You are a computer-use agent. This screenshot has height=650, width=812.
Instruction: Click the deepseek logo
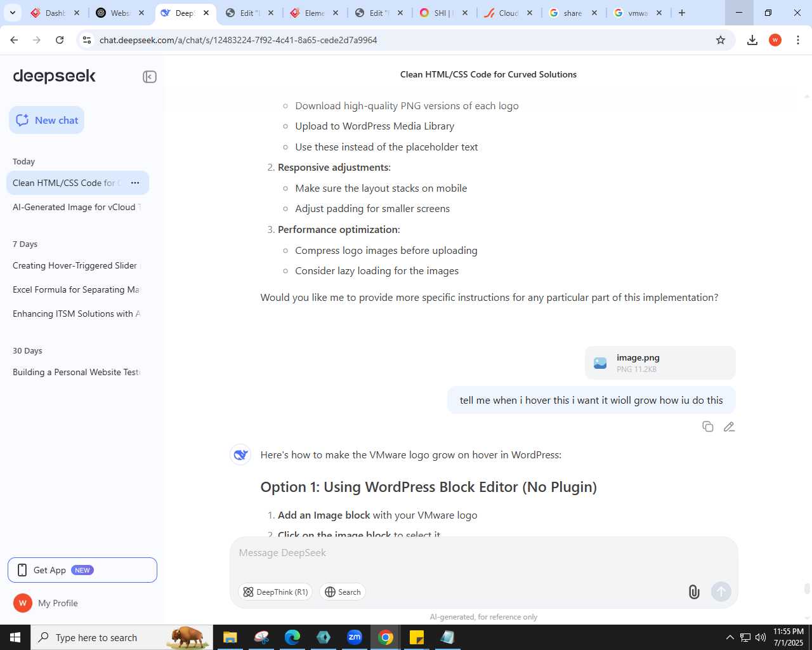pyautogui.click(x=55, y=76)
